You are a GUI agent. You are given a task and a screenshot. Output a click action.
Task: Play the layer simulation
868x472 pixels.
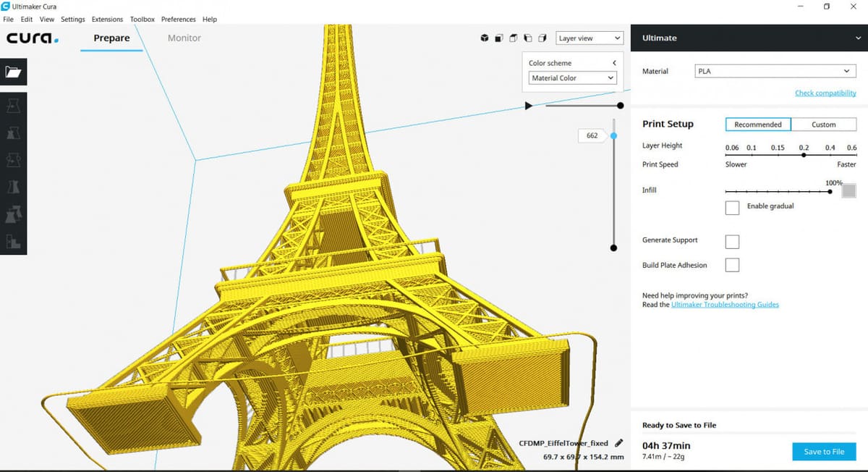pos(528,106)
